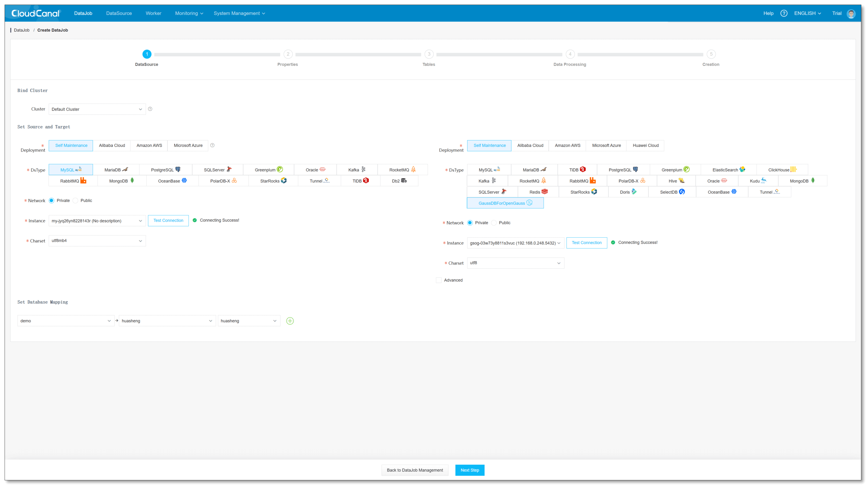The width and height of the screenshot is (868, 487).
Task: Select Public network for target
Action: point(494,223)
